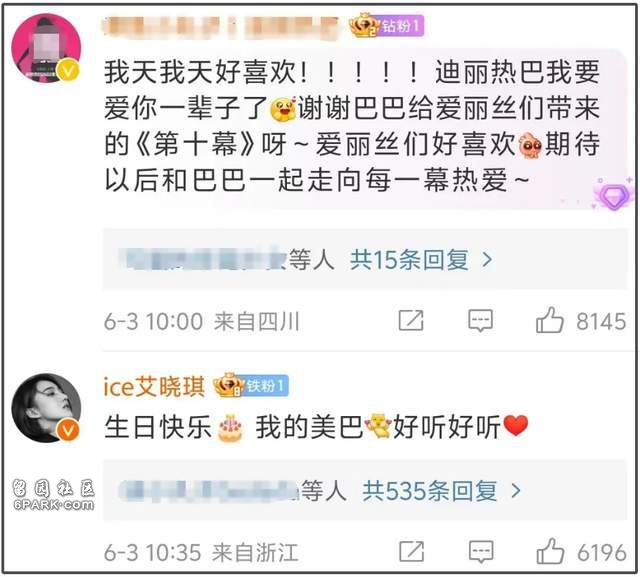Screen dimensions: 640x577
Task: Tap reply bubble icon on first comment
Action: pos(480,321)
